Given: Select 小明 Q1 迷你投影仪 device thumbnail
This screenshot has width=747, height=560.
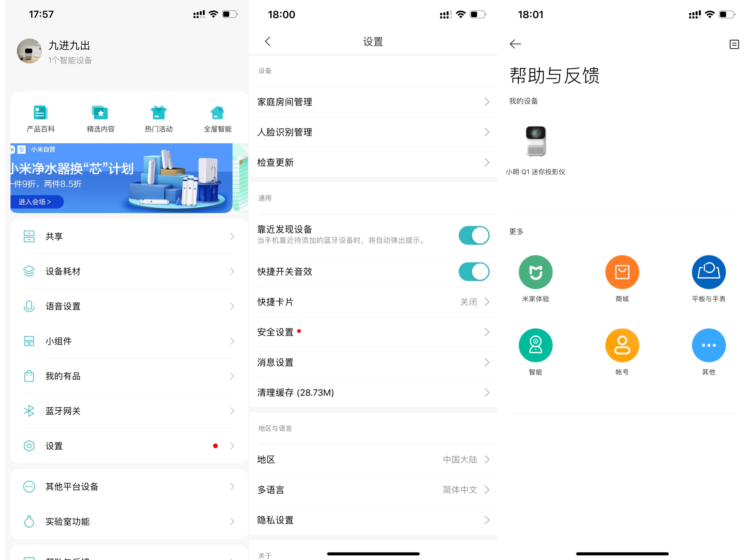Looking at the screenshot, I should pyautogui.click(x=536, y=141).
